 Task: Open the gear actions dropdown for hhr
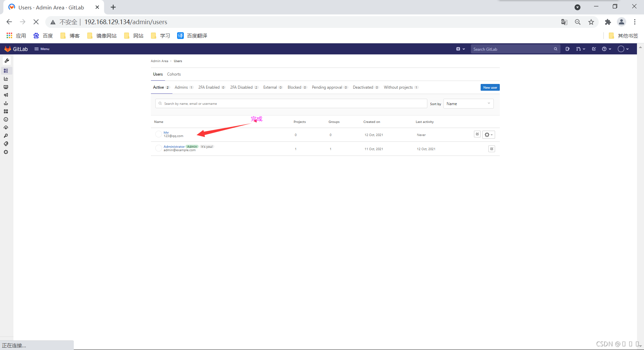pyautogui.click(x=488, y=135)
